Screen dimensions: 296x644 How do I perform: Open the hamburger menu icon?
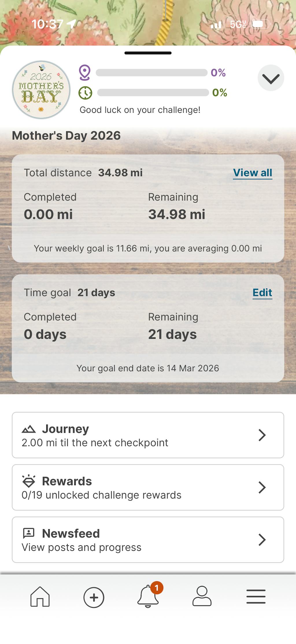[256, 597]
